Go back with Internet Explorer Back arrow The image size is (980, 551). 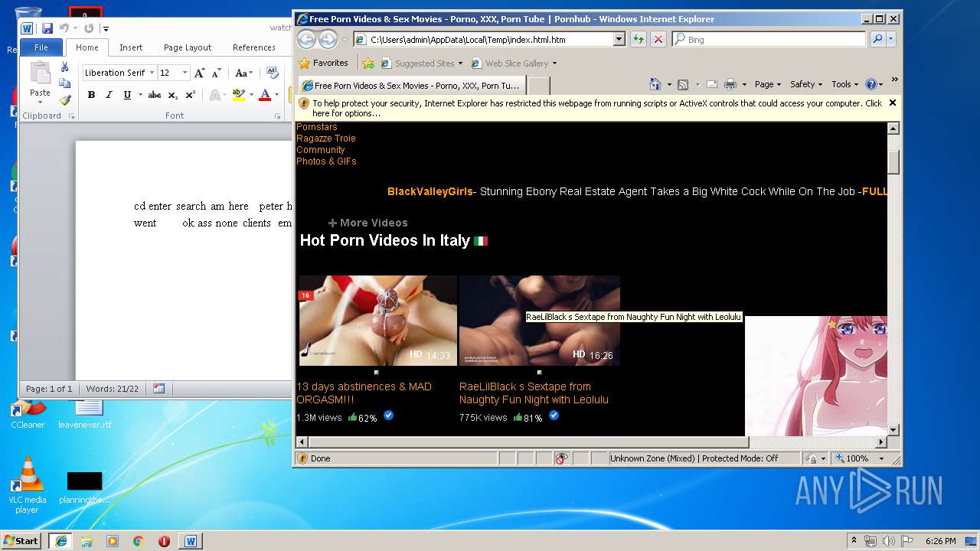pyautogui.click(x=306, y=39)
